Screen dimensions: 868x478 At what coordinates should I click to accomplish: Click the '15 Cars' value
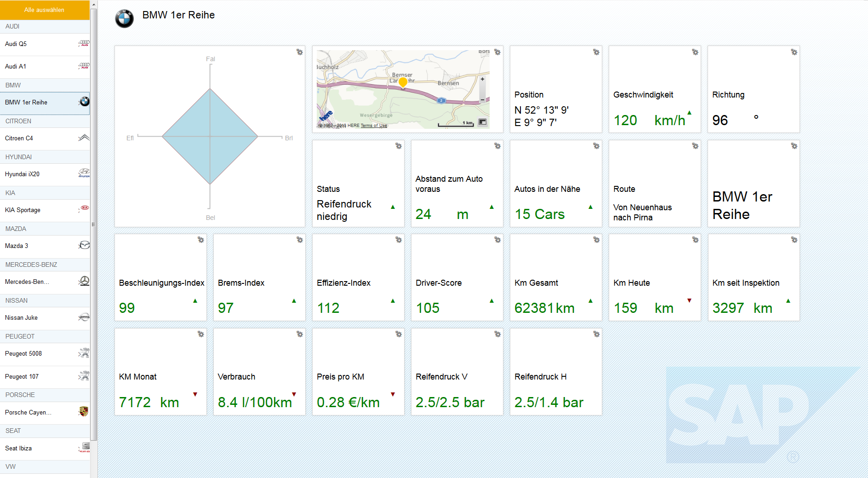tap(540, 214)
